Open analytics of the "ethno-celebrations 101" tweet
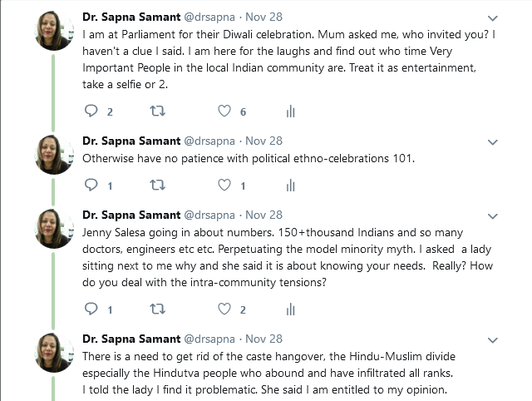 click(x=291, y=186)
